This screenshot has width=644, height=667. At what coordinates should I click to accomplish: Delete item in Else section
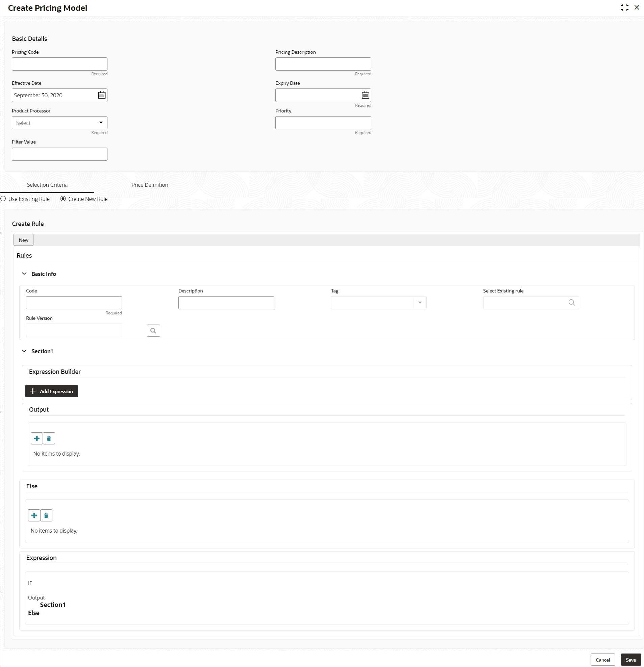click(x=46, y=515)
